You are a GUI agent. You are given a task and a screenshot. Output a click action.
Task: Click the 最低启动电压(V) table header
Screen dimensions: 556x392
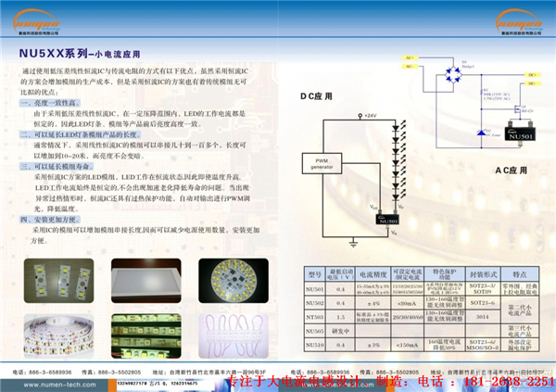coord(340,274)
